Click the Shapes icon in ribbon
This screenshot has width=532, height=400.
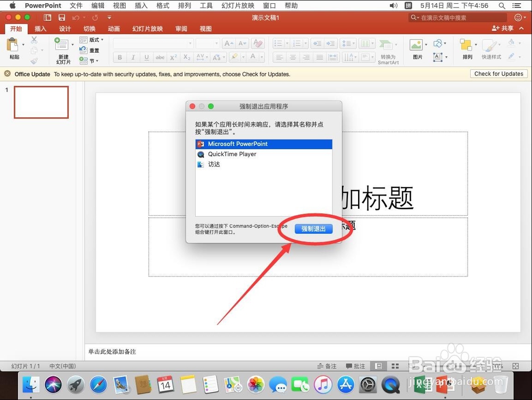point(438,44)
